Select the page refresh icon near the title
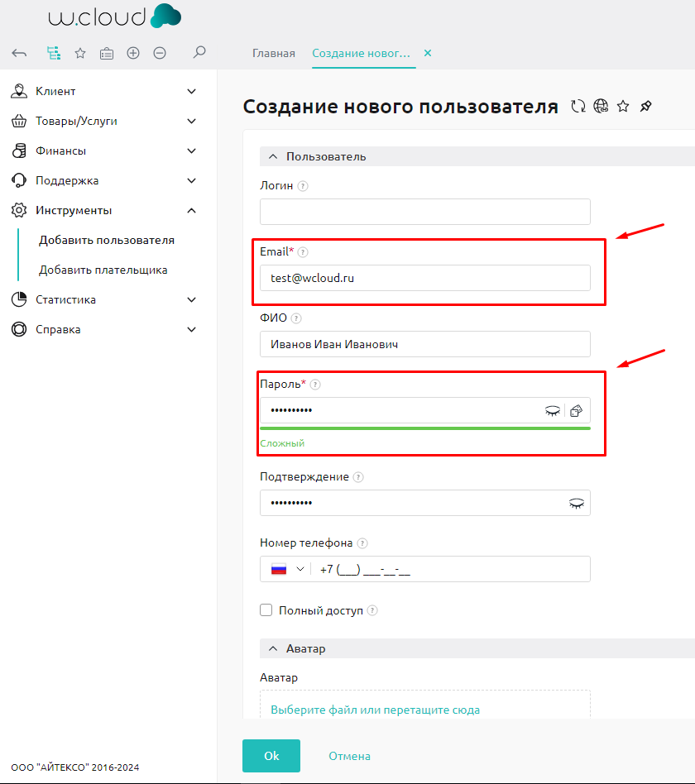Viewport: 695px width, 784px height. (578, 106)
